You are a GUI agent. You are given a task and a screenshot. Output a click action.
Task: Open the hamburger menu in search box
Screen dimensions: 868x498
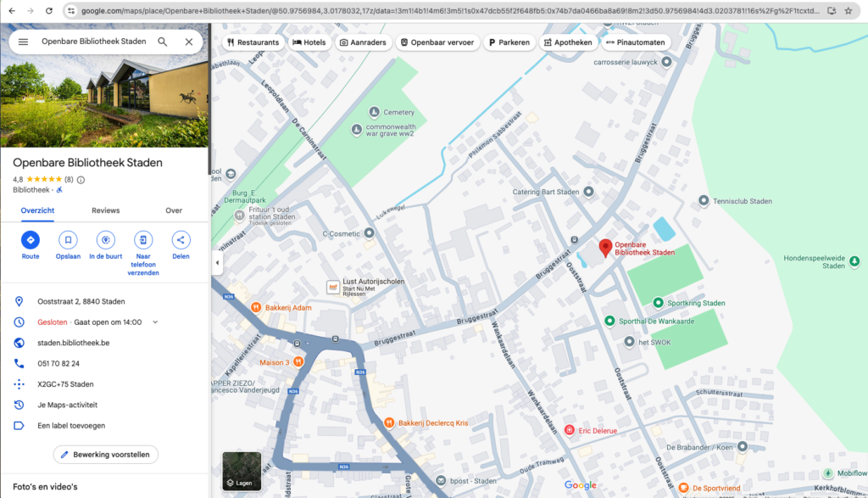click(x=23, y=42)
